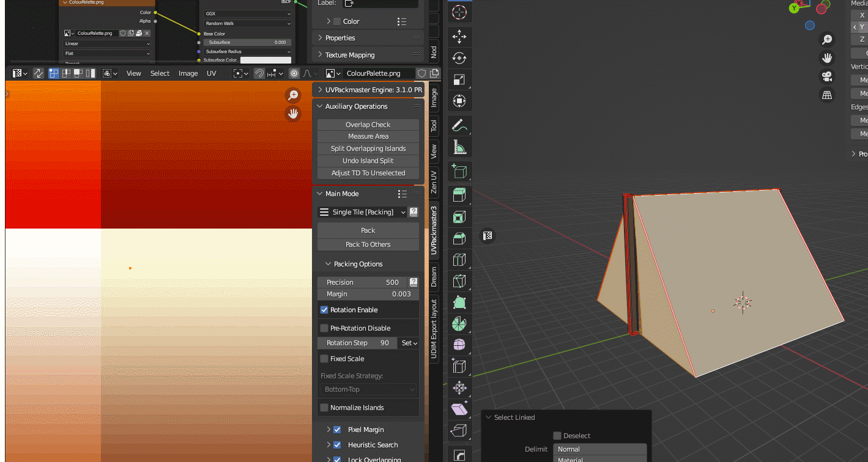Select the Bevel tool
This screenshot has width=868, height=462.
tap(459, 239)
